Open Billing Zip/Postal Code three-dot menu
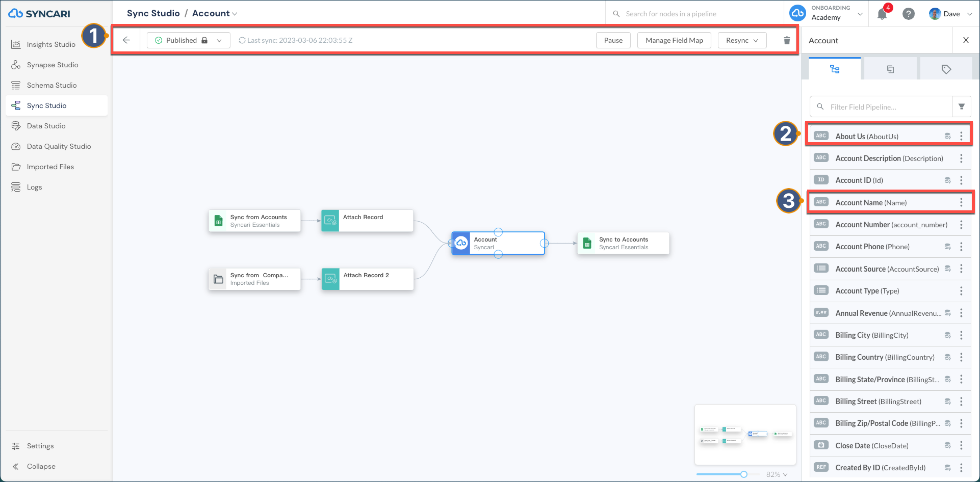Image resolution: width=980 pixels, height=482 pixels. [961, 423]
